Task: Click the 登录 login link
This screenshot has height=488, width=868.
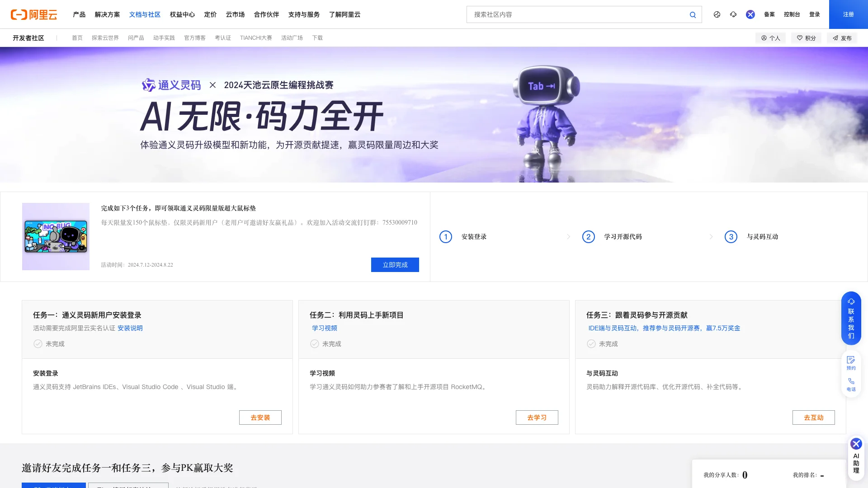Action: [815, 14]
